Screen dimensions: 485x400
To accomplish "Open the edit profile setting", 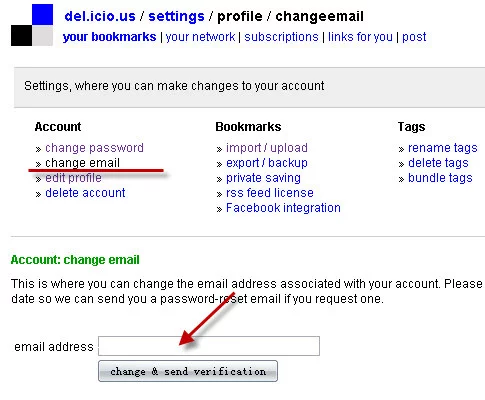I will tap(73, 178).
